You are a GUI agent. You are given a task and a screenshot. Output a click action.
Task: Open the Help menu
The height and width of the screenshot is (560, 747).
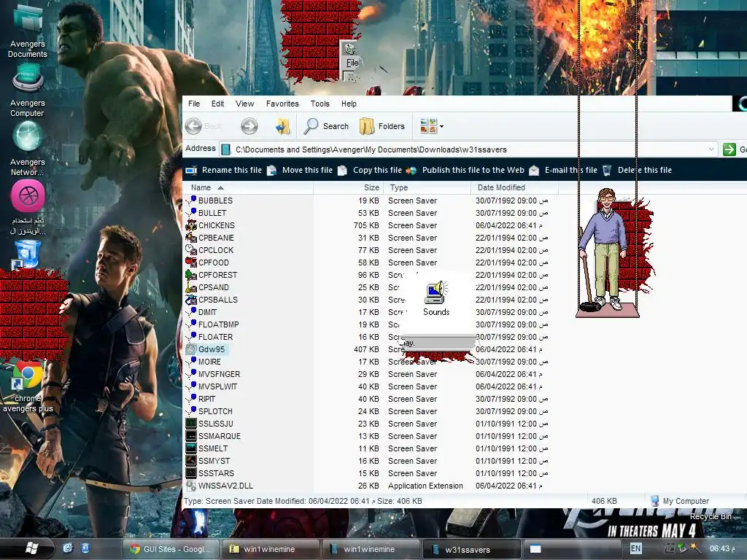(349, 104)
